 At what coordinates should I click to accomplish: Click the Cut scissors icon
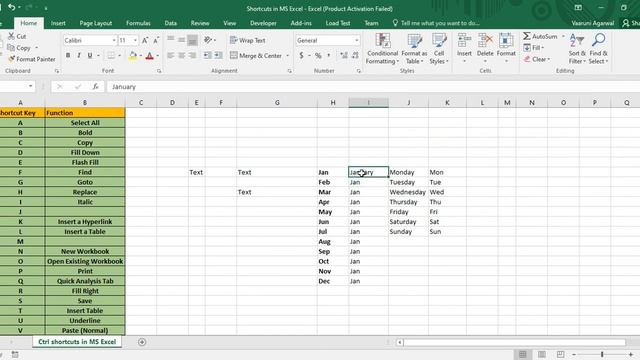pos(11,36)
